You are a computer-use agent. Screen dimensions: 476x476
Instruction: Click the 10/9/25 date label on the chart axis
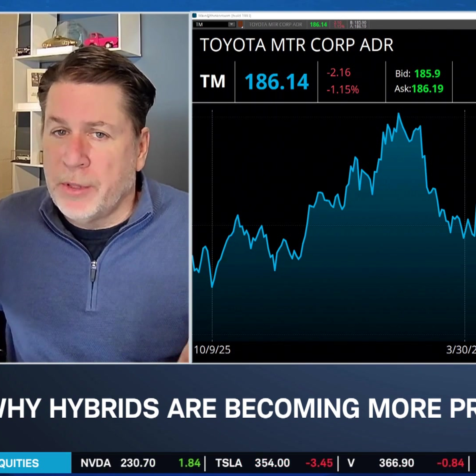[x=212, y=350]
